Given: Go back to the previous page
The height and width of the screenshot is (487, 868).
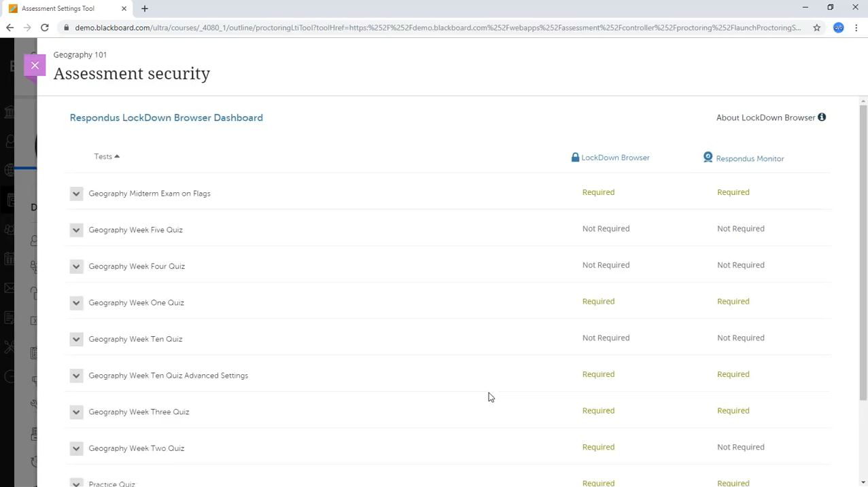Looking at the screenshot, I should pos(10,28).
